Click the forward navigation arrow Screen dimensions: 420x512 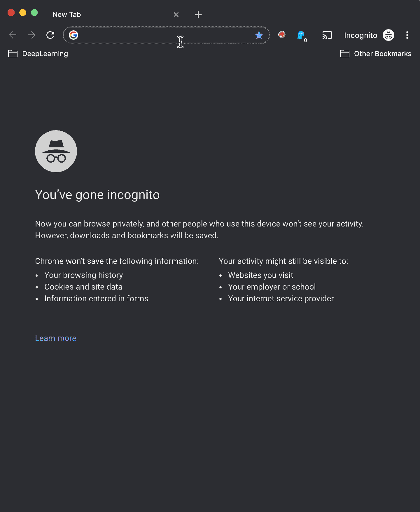(x=32, y=35)
